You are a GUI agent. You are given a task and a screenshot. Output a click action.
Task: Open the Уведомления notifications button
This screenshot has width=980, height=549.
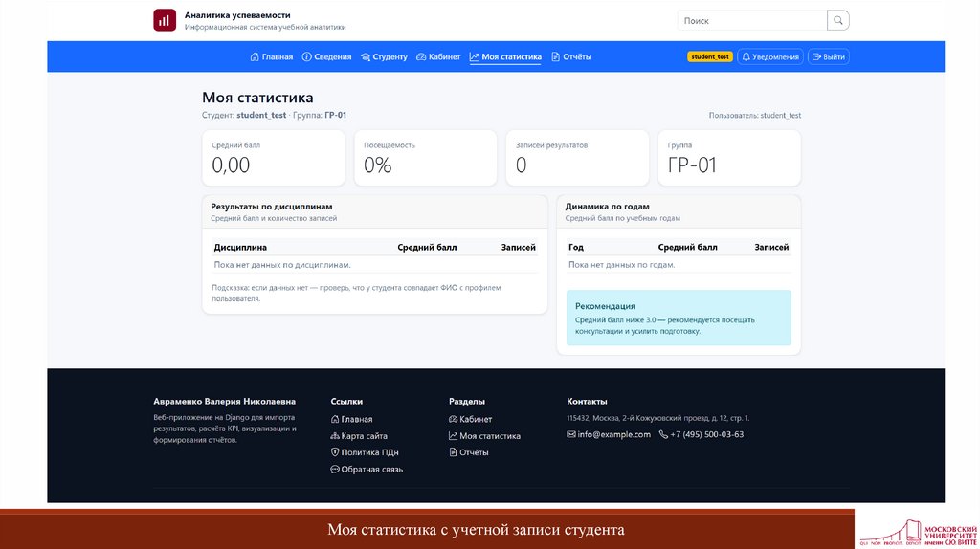[770, 56]
